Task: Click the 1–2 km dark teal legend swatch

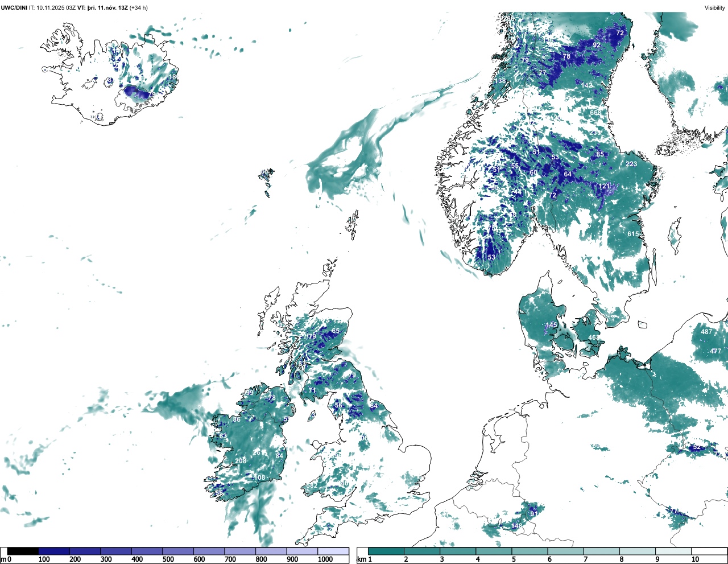Action: pyautogui.click(x=386, y=551)
